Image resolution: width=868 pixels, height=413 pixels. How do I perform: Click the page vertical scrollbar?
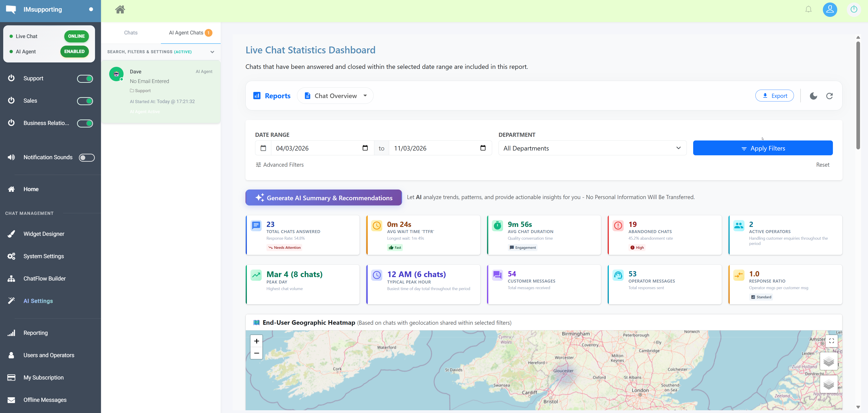click(858, 95)
